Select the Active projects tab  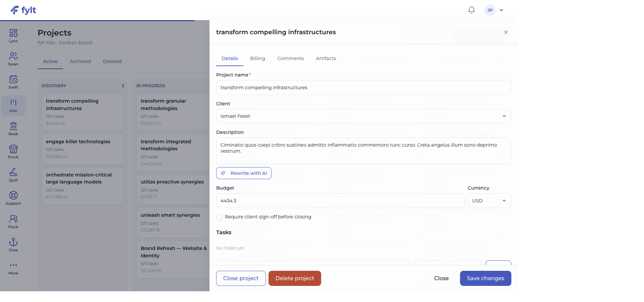click(x=50, y=61)
